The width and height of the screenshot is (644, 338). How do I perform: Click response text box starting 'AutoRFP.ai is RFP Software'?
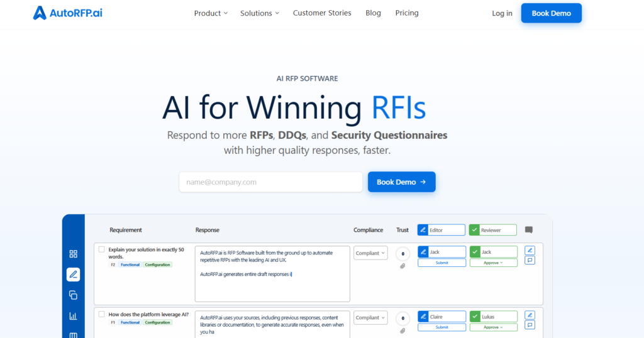tap(272, 274)
